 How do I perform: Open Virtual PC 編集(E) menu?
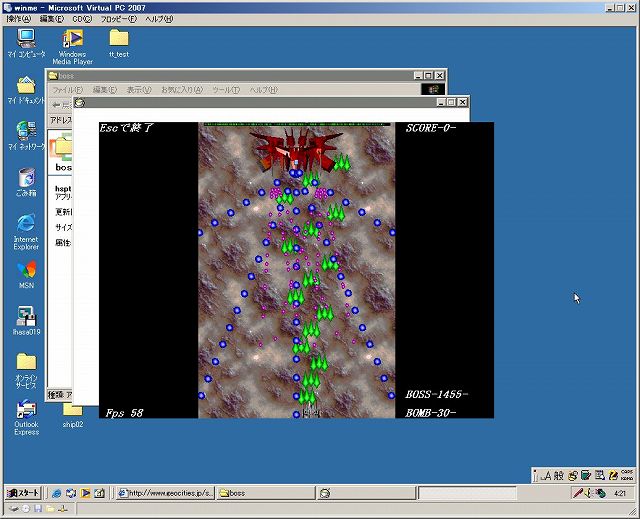click(x=52, y=19)
